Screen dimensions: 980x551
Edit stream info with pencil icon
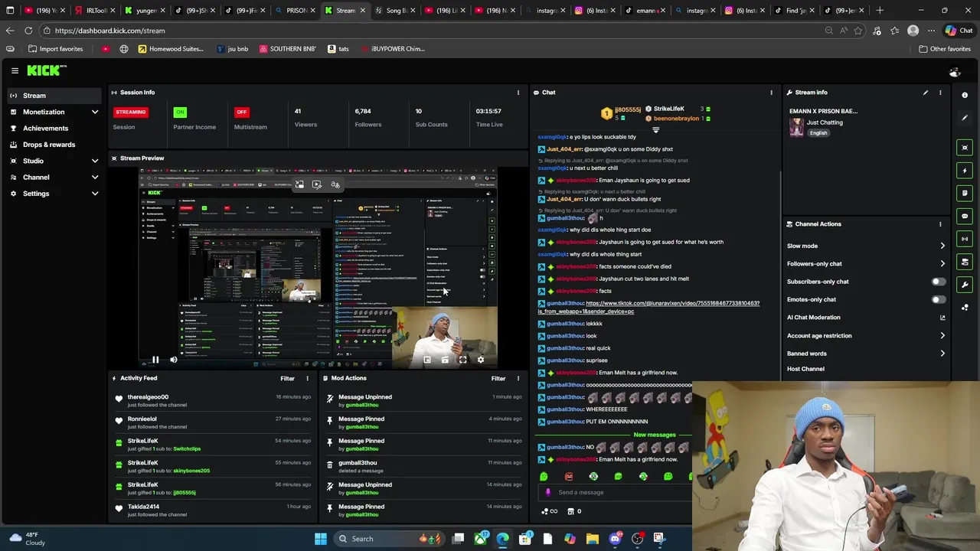(926, 93)
